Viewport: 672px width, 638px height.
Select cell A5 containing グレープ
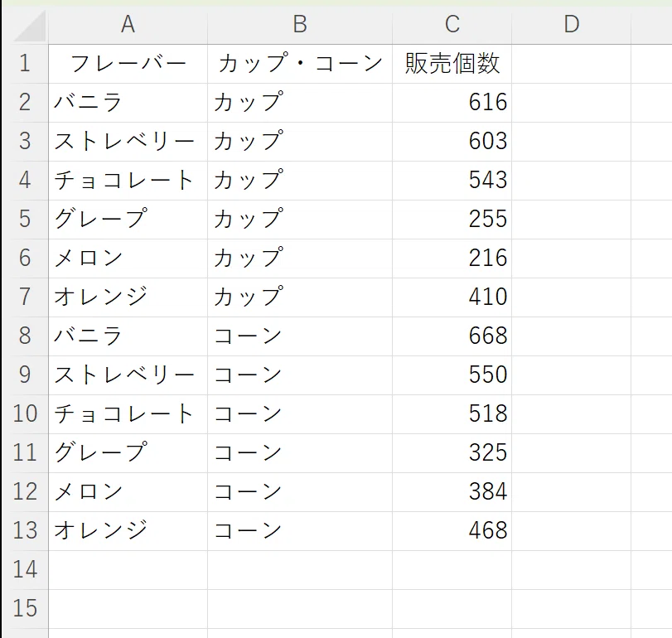tap(128, 220)
